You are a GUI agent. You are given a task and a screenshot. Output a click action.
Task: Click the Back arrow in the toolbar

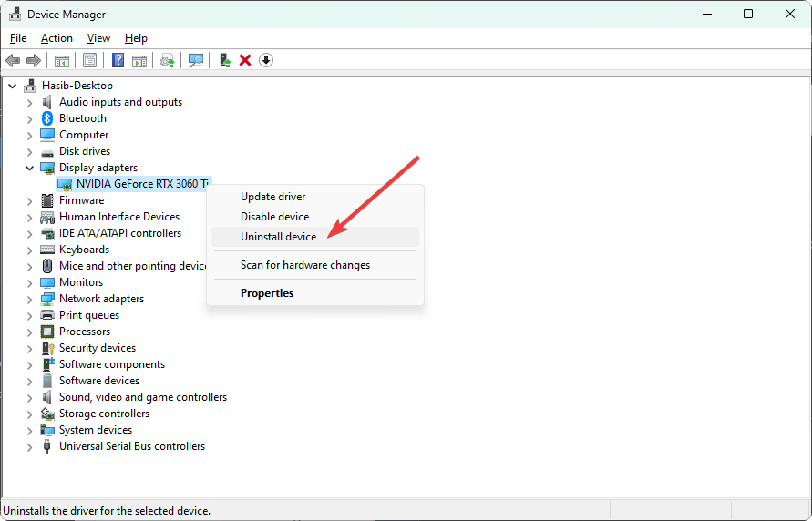(x=13, y=60)
